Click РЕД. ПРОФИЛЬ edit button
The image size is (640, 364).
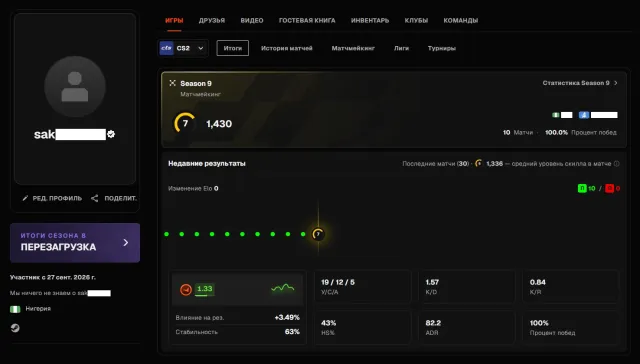coord(52,198)
